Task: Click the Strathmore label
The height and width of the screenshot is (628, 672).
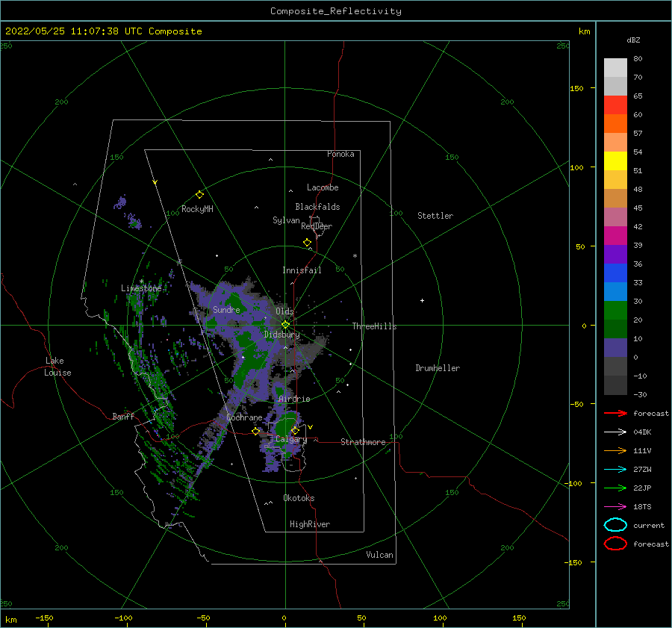Action: tap(363, 442)
